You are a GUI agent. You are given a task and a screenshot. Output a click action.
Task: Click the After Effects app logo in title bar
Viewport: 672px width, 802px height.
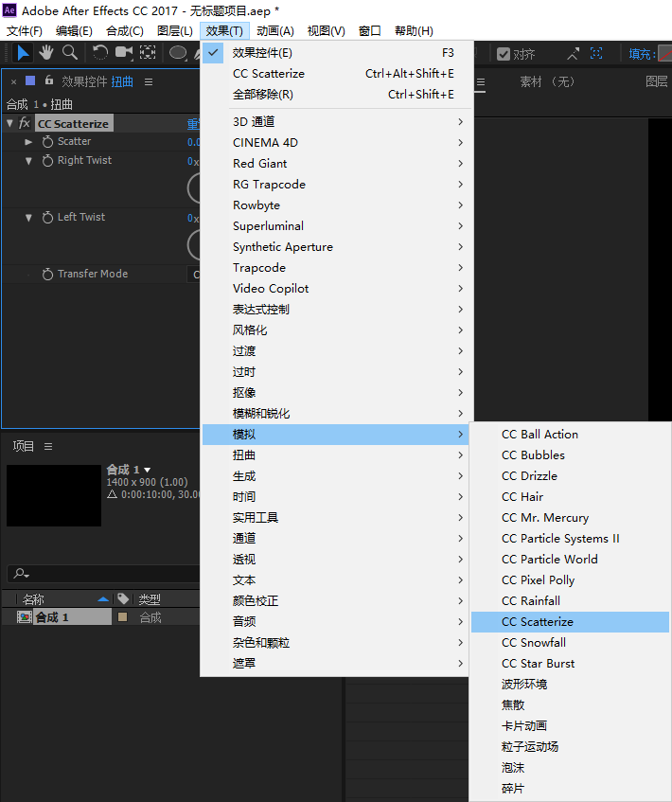click(x=9, y=10)
